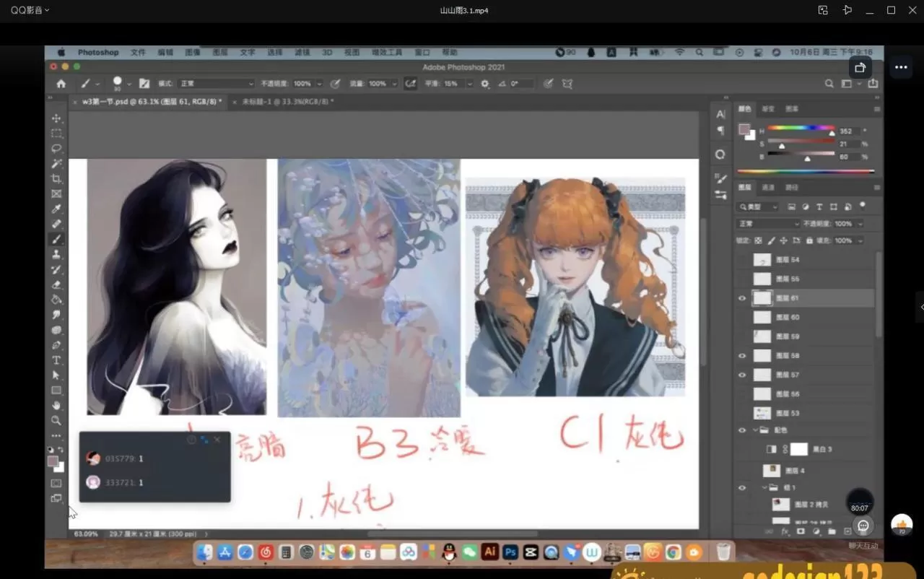Select the Horizontal Type tool

pos(56,360)
